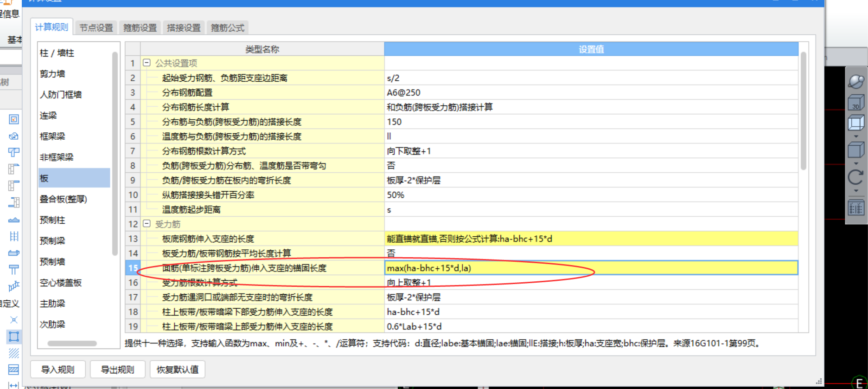
Task: Select the wireframe cube display icon
Action: pyautogui.click(x=856, y=123)
